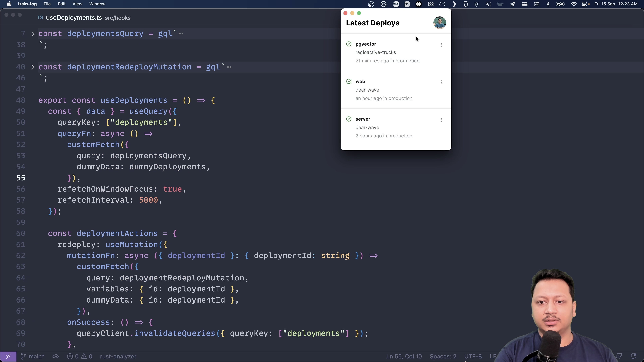Open Wi-Fi menu in macOS menu bar
Viewport: 644px width, 362px height.
coord(574,4)
